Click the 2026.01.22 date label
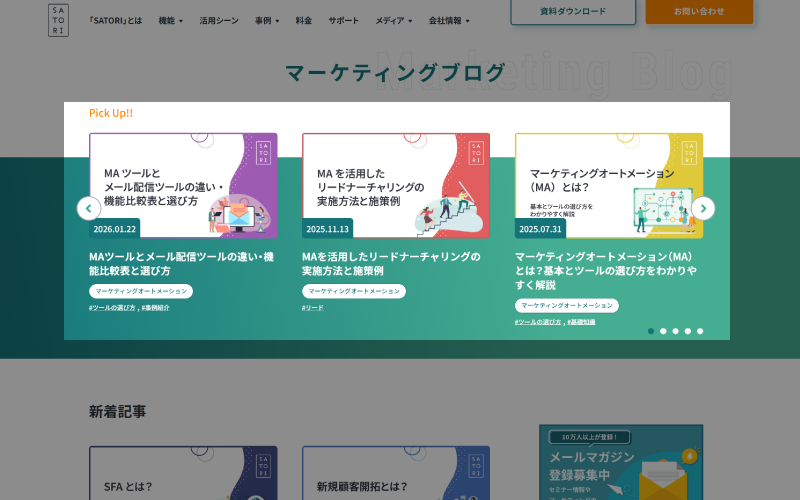 115,229
